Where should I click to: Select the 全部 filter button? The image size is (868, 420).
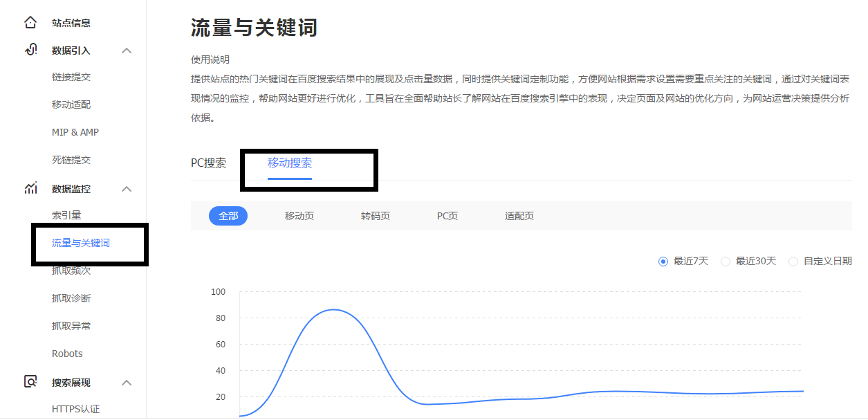click(228, 216)
